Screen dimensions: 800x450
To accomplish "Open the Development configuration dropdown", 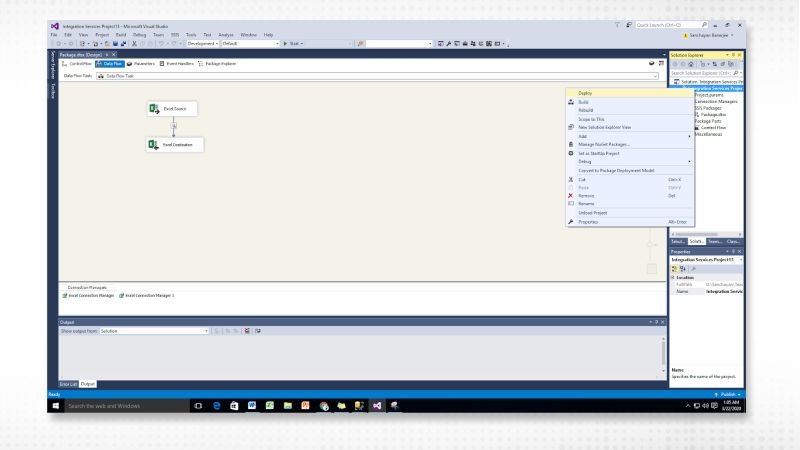I will click(203, 44).
